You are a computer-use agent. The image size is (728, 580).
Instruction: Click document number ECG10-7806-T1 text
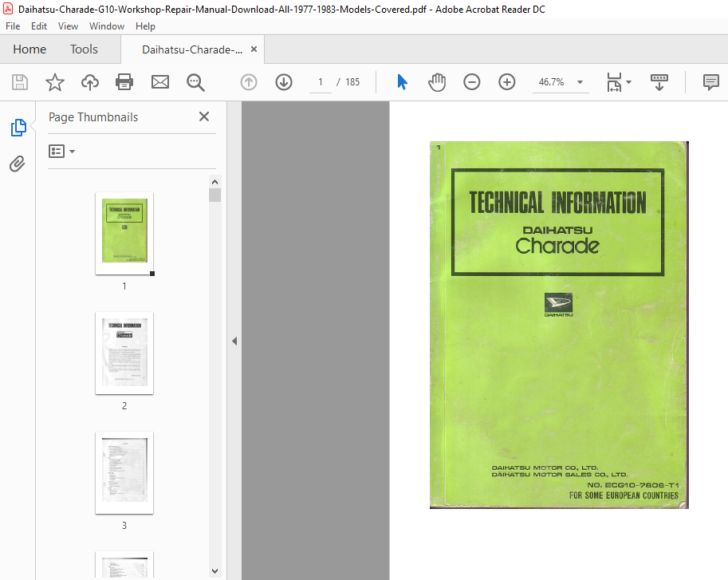[x=642, y=485]
